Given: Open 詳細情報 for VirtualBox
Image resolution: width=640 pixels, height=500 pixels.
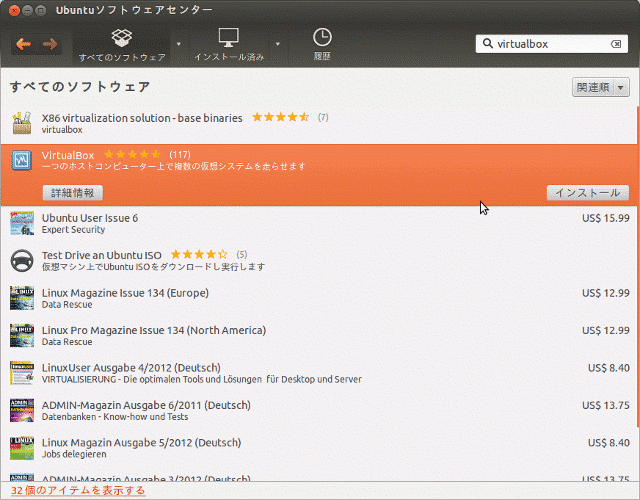Looking at the screenshot, I should coord(73,193).
